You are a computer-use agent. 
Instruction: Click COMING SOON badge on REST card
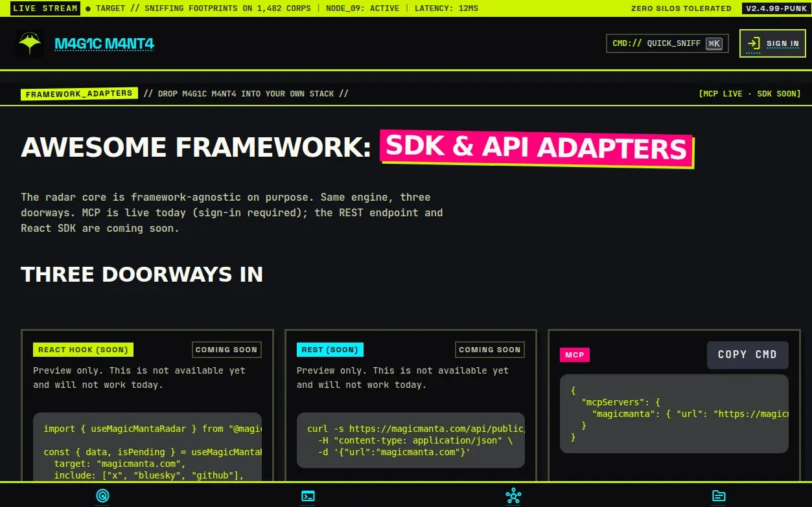[x=490, y=350]
